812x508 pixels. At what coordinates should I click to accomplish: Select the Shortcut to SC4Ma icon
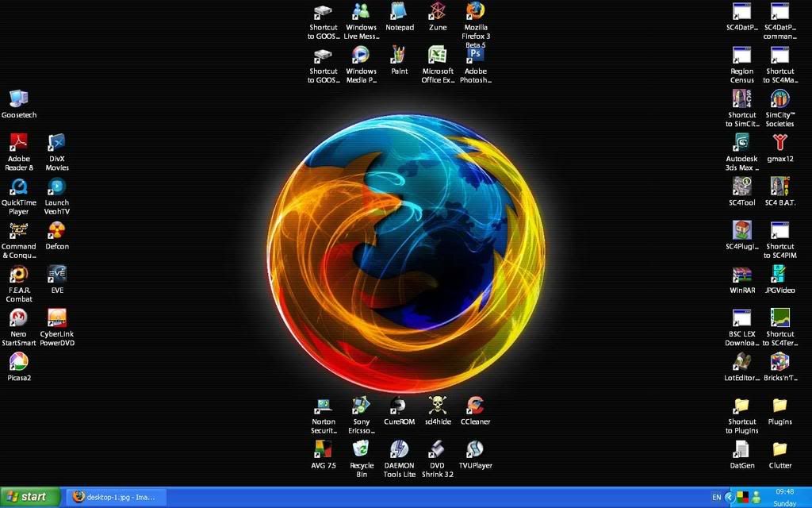(780, 55)
